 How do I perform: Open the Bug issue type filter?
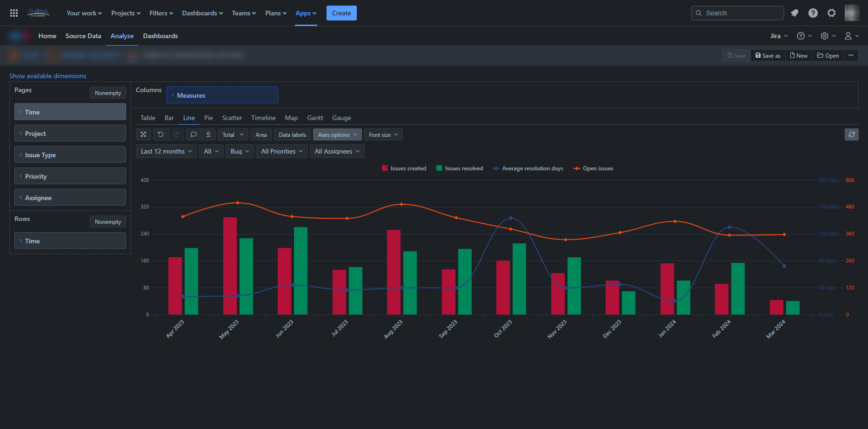click(x=240, y=151)
